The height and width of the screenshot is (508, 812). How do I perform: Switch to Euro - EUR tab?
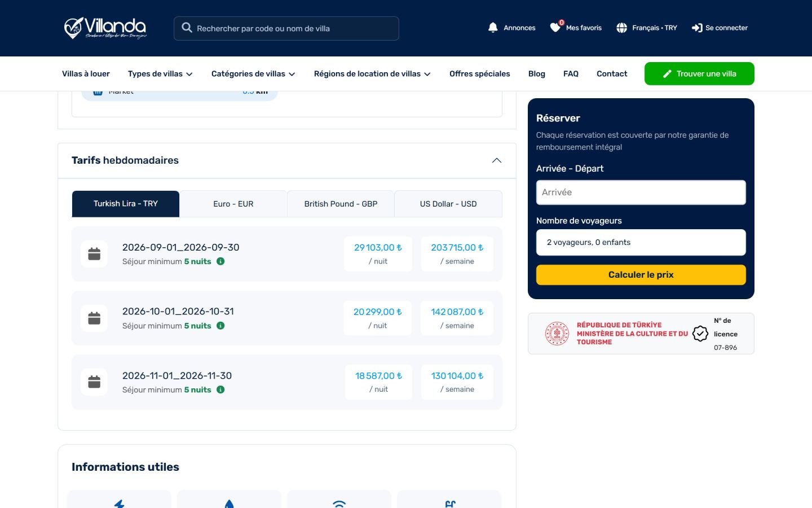click(x=233, y=204)
